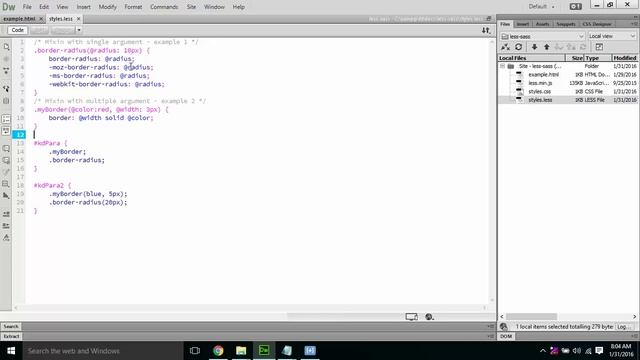The height and width of the screenshot is (360, 640).
Task: Open the view mode dropdown arrow beside Code
Action: click(79, 30)
